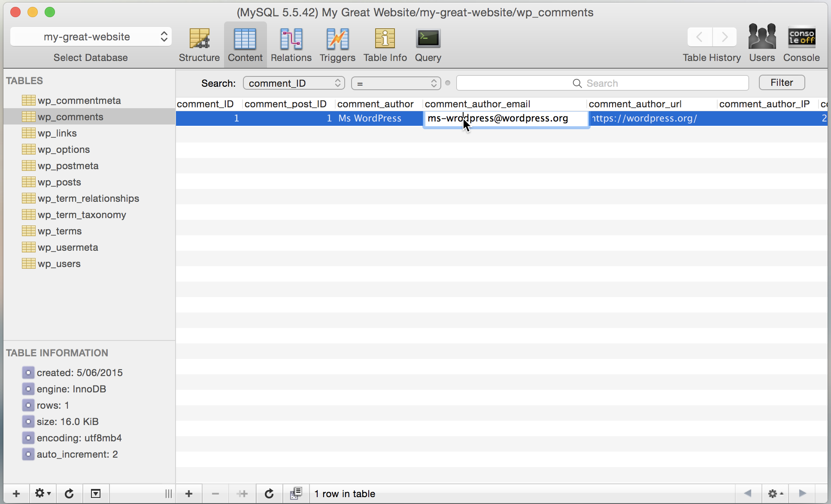831x504 pixels.
Task: Open the comment_ID search field dropdown
Action: pos(294,83)
